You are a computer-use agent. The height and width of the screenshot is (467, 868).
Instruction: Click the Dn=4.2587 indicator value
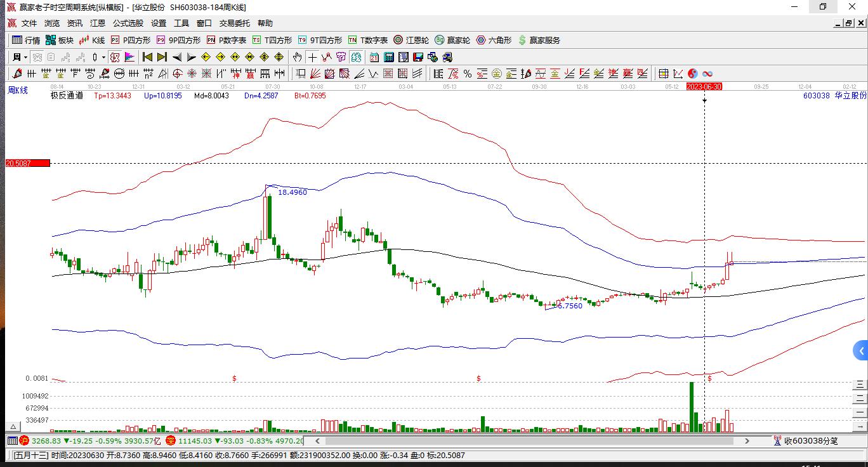point(261,96)
